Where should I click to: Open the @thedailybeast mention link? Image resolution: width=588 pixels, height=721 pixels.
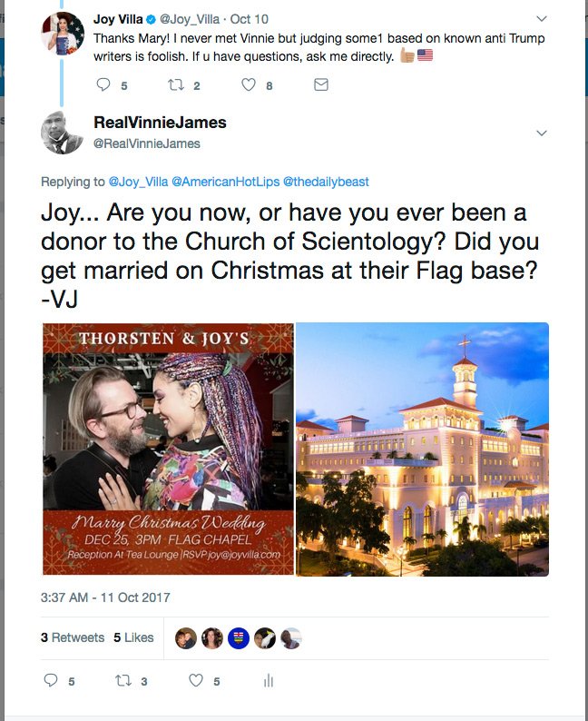[x=326, y=182]
